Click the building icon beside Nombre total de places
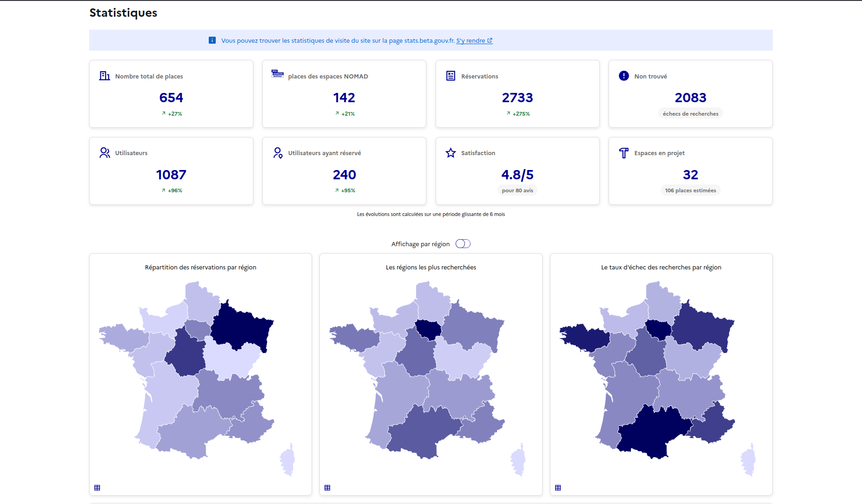The width and height of the screenshot is (862, 504). point(105,76)
